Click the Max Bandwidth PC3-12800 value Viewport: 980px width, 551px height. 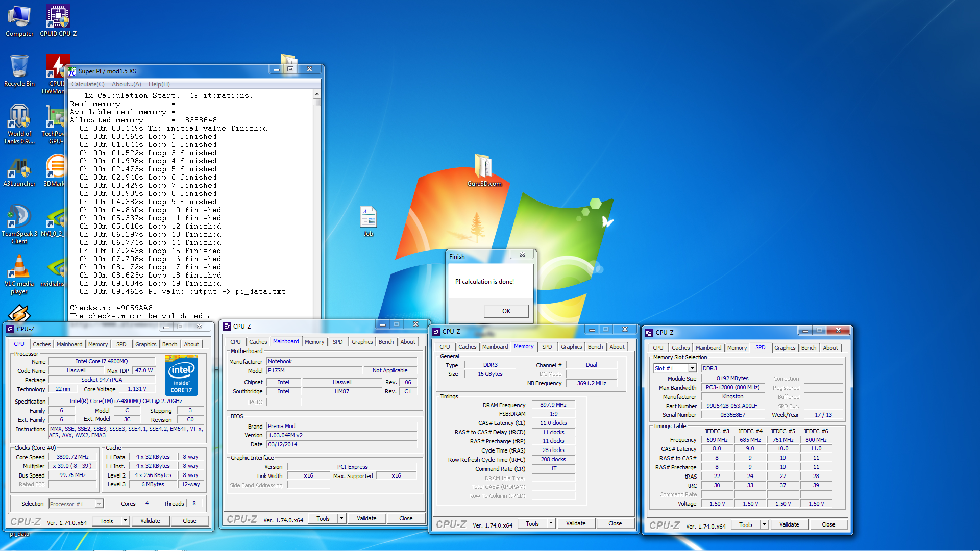732,387
